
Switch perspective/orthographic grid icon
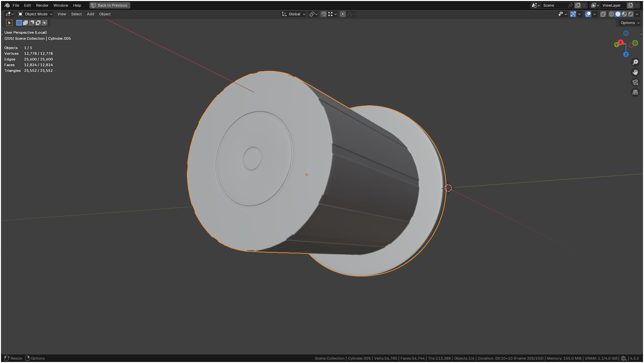point(635,92)
